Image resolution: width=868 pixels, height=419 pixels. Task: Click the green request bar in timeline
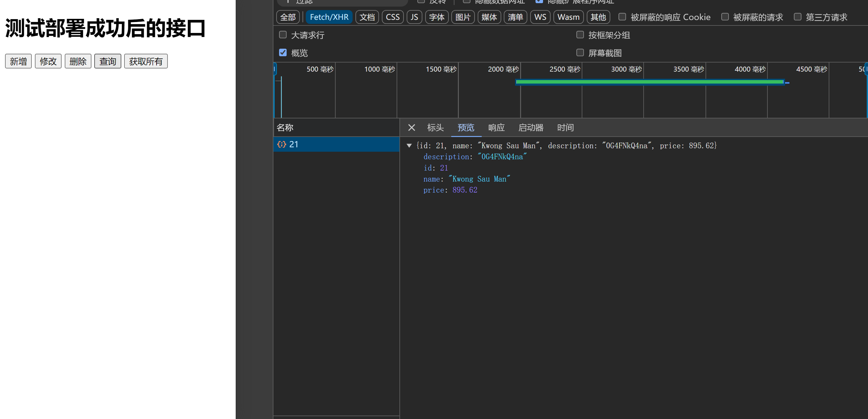[649, 82]
